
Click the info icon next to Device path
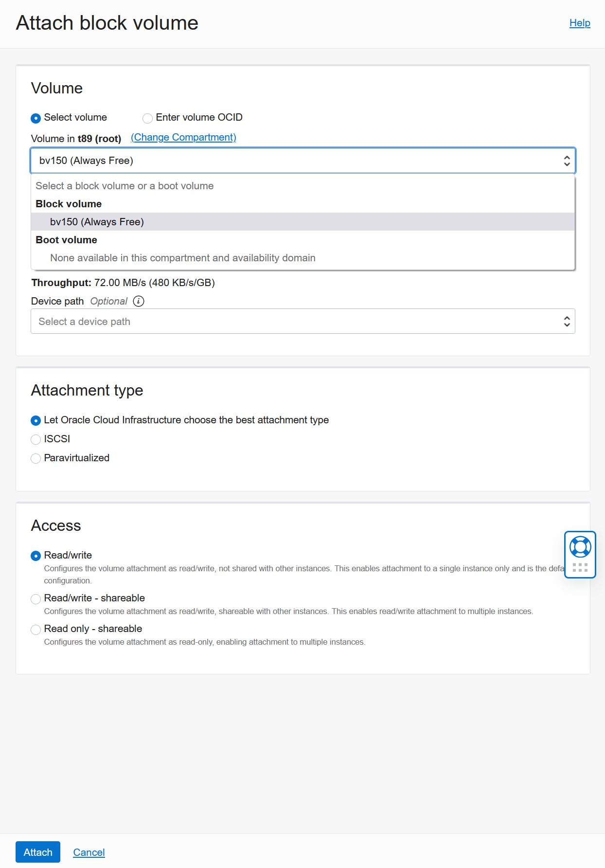[x=139, y=302]
